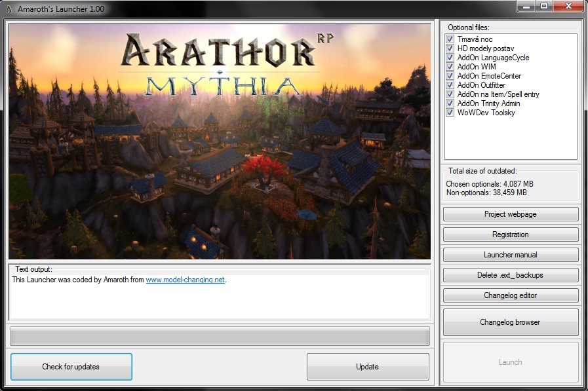The height and width of the screenshot is (391, 588).
Task: Open the Registration page
Action: point(511,234)
